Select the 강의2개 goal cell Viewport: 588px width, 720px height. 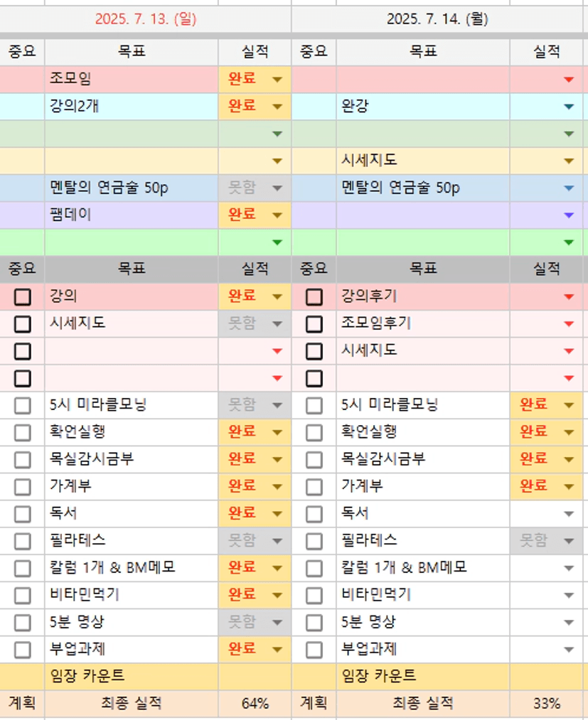coord(131,107)
